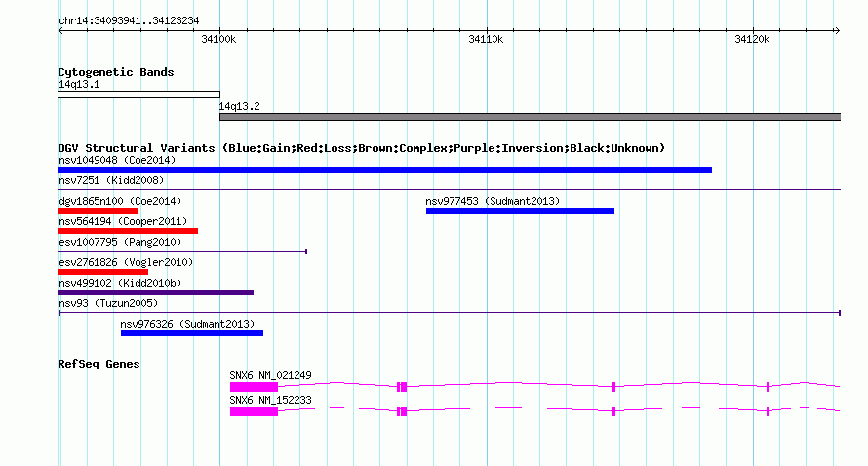
Task: Click the 14q13.1 white cytogenetic band
Action: point(138,95)
